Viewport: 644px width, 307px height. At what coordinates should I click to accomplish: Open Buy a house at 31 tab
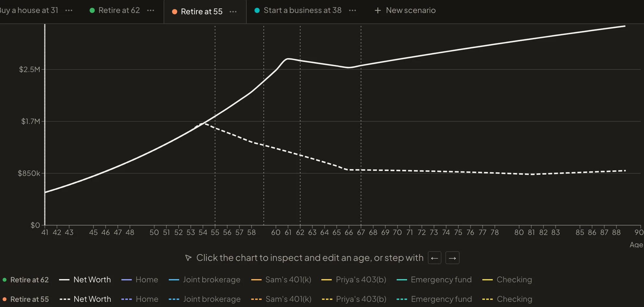(x=29, y=10)
